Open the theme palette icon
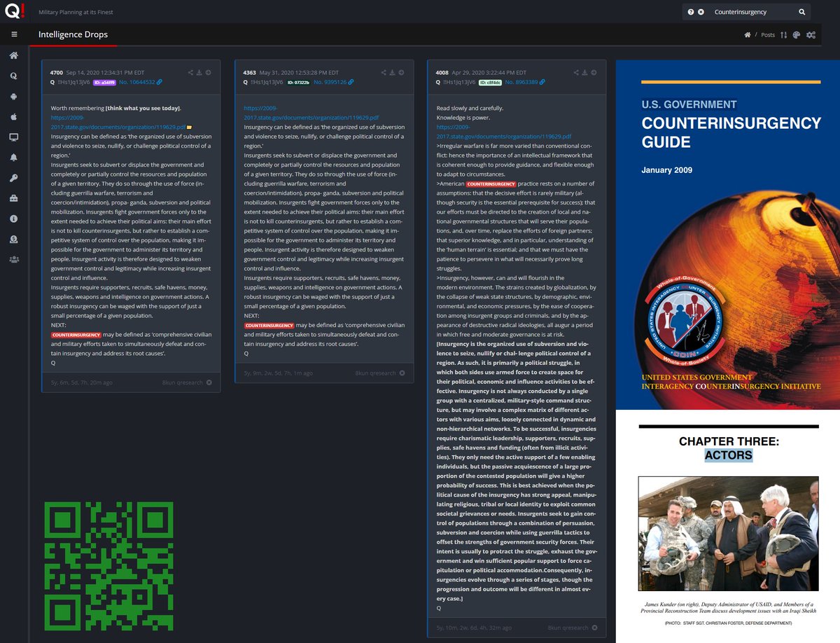This screenshot has height=643, width=840. tap(797, 35)
